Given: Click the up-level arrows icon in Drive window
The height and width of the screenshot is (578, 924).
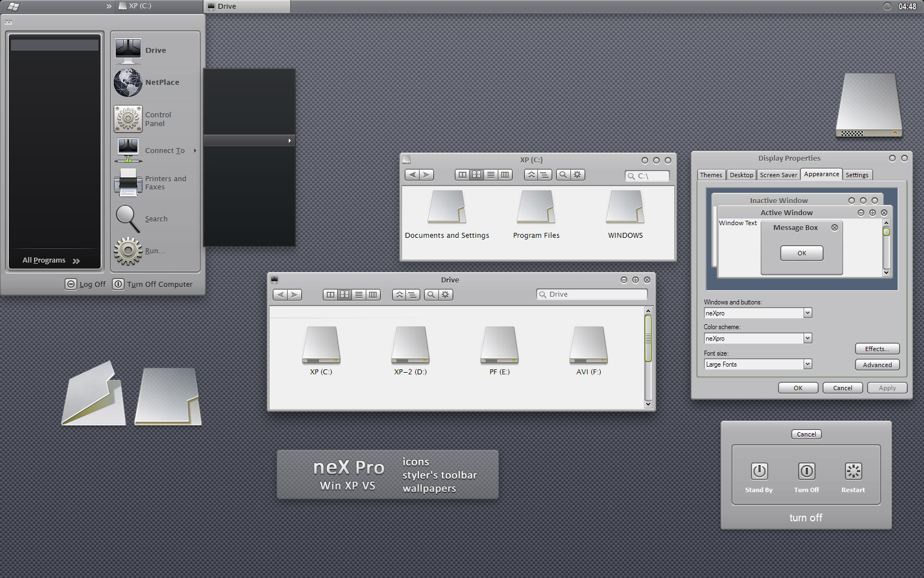Looking at the screenshot, I should (x=399, y=295).
